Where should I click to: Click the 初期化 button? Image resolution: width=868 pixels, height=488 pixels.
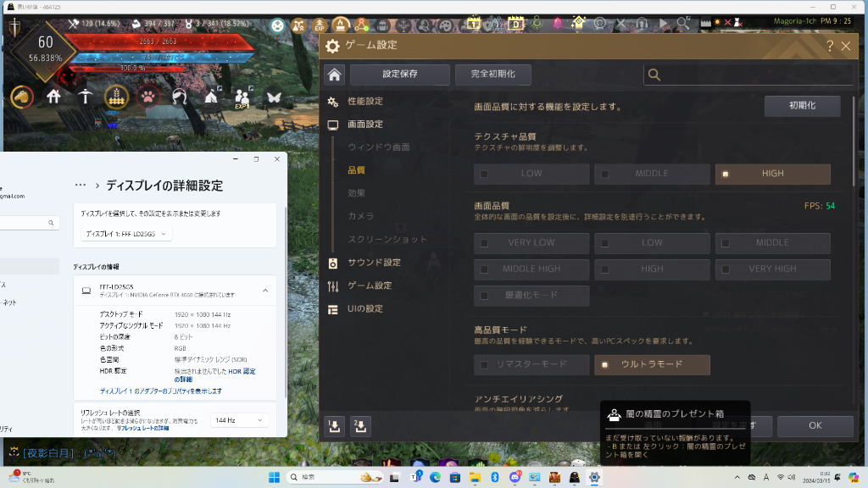point(802,106)
